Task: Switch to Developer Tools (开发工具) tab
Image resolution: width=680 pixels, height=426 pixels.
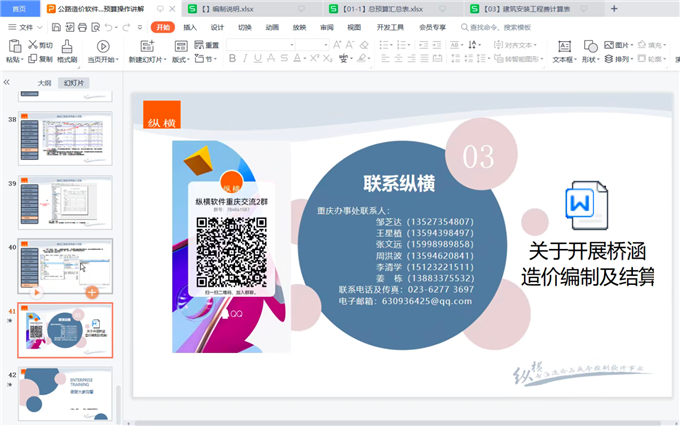Action: [390, 27]
